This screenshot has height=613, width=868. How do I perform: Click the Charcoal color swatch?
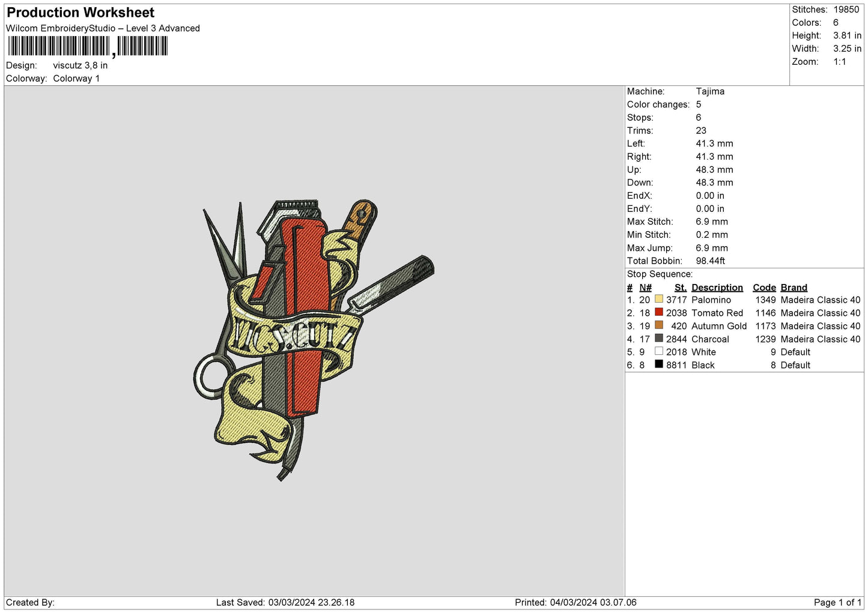click(x=659, y=338)
